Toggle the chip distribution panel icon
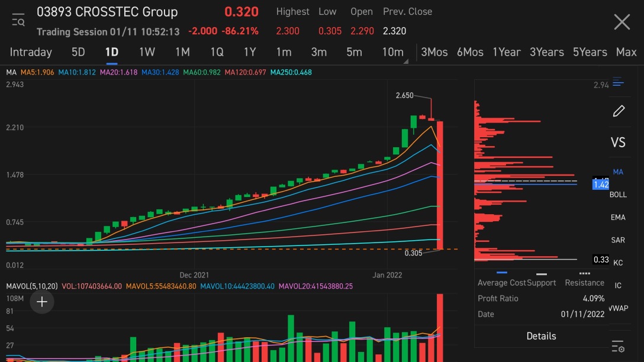Screen dimensions: 644x362 618,82
